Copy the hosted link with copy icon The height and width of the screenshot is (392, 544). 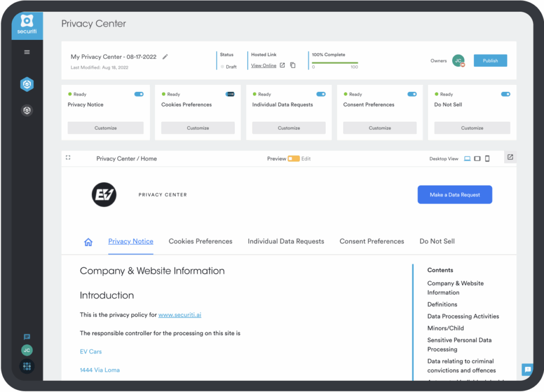[x=293, y=65]
